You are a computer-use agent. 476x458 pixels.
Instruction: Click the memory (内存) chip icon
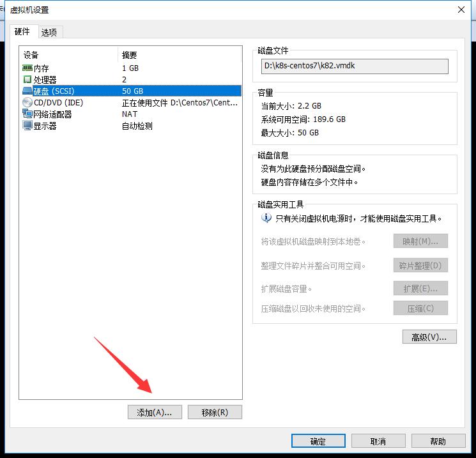[27, 68]
